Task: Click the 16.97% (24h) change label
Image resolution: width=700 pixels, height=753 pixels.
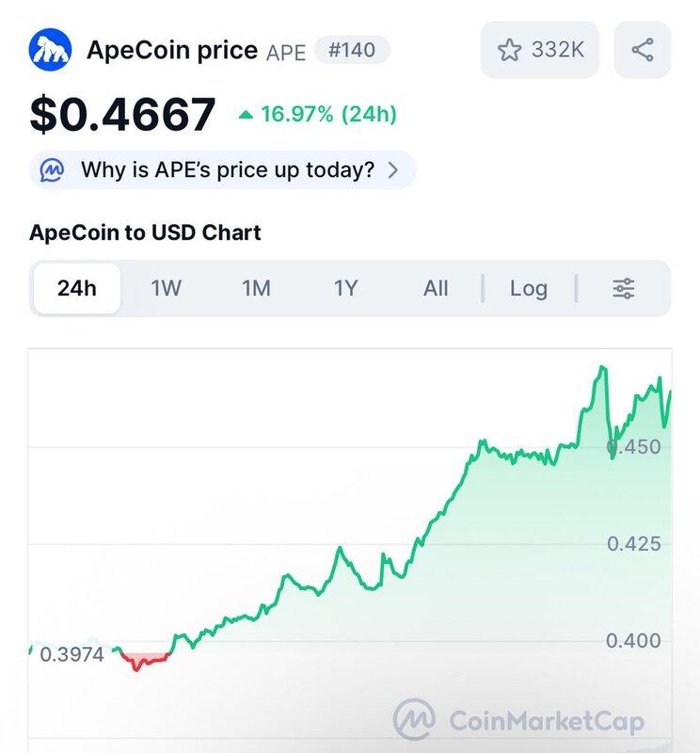Action: tap(328, 115)
